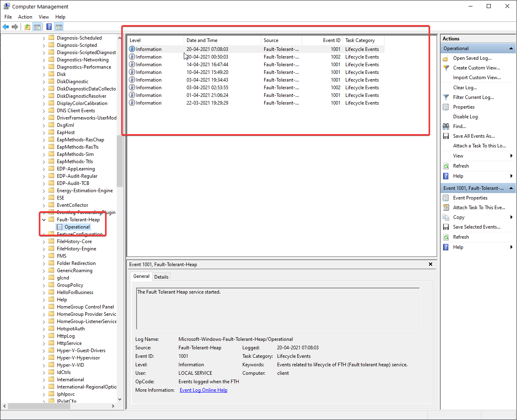Select the event logged 14-04-2021 16:47:44
The height and width of the screenshot is (420, 517).
(x=207, y=65)
